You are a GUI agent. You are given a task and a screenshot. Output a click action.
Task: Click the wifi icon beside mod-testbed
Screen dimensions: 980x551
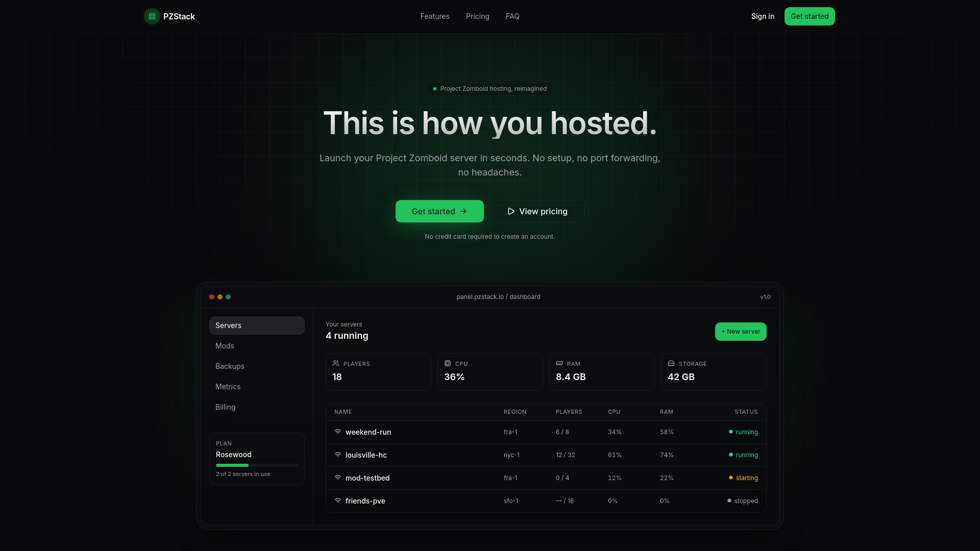[x=338, y=478]
